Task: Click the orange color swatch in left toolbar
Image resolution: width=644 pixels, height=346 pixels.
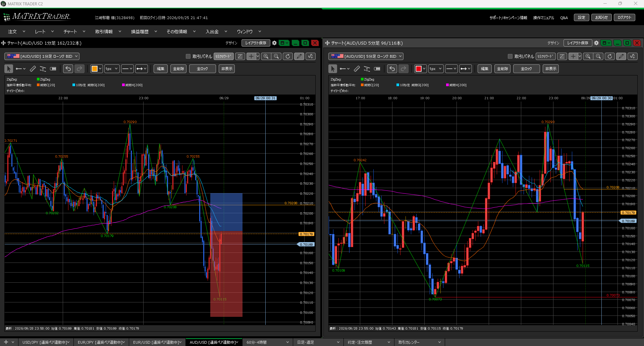Action: click(x=95, y=69)
